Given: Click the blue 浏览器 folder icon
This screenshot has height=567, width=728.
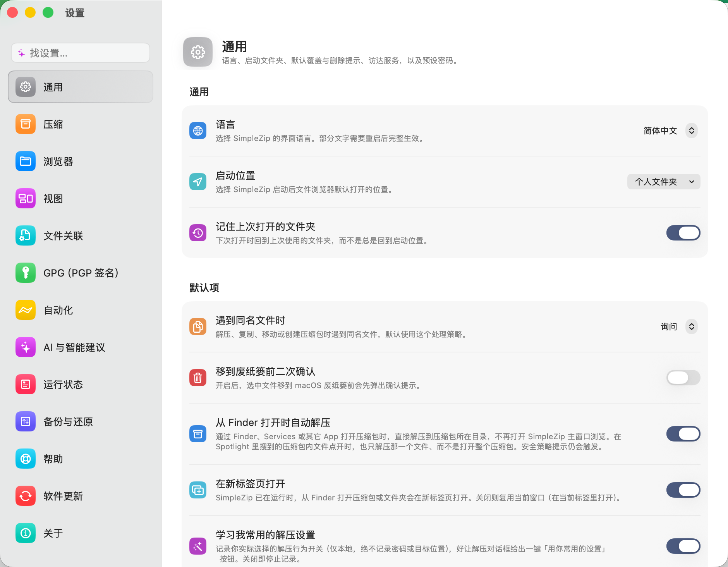Looking at the screenshot, I should pyautogui.click(x=26, y=161).
